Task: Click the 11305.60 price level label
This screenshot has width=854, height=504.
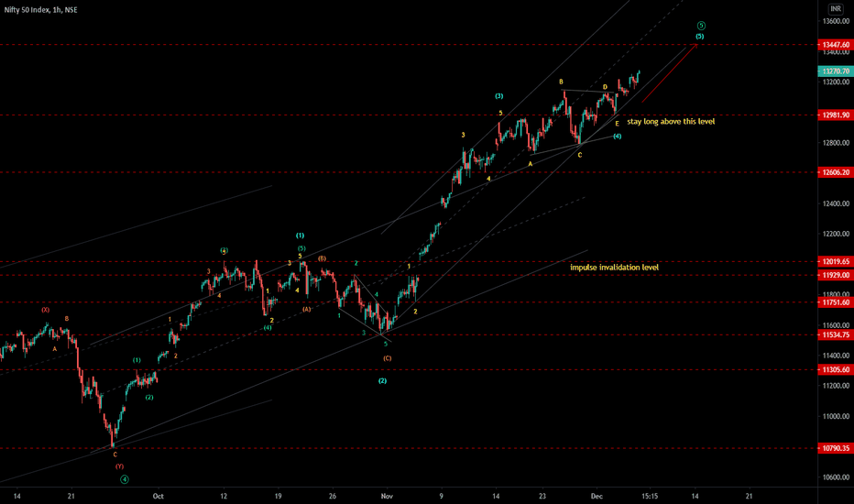Action: pos(836,370)
